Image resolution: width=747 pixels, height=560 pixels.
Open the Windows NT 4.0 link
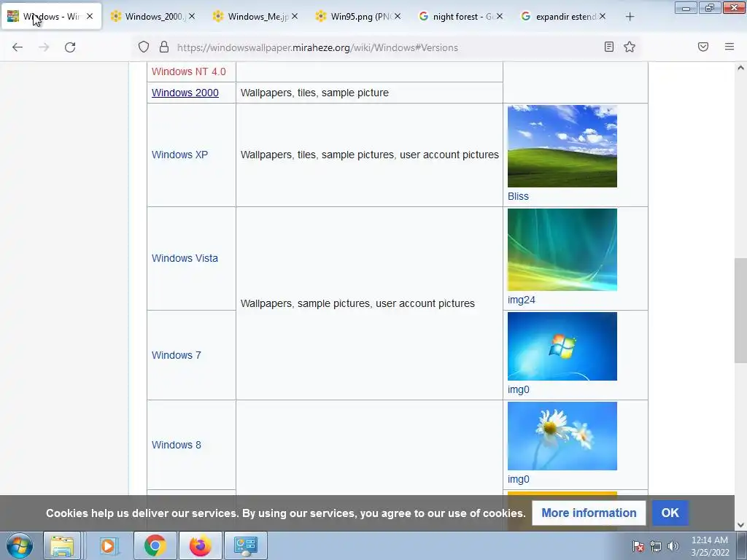(189, 71)
